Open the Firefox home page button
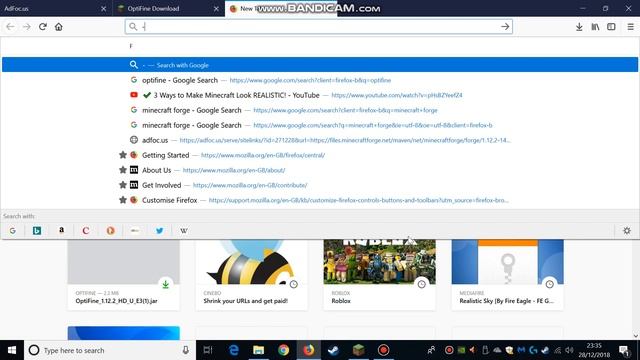 tap(59, 27)
